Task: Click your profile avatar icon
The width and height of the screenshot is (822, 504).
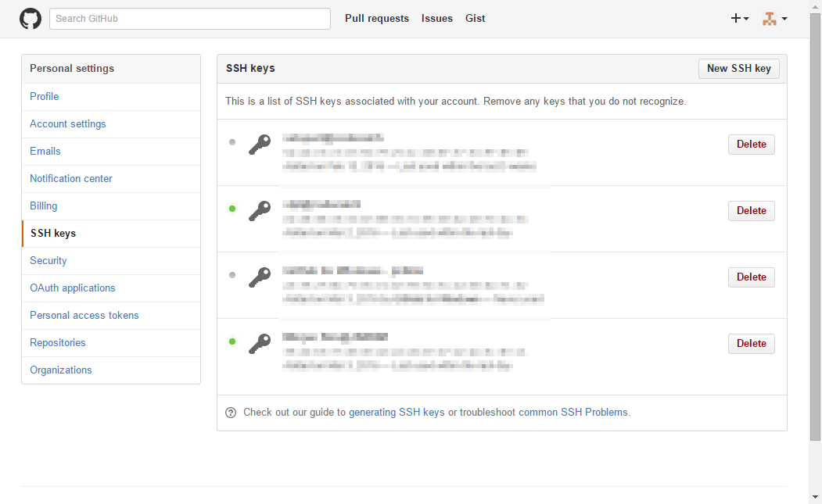Action: [x=770, y=17]
